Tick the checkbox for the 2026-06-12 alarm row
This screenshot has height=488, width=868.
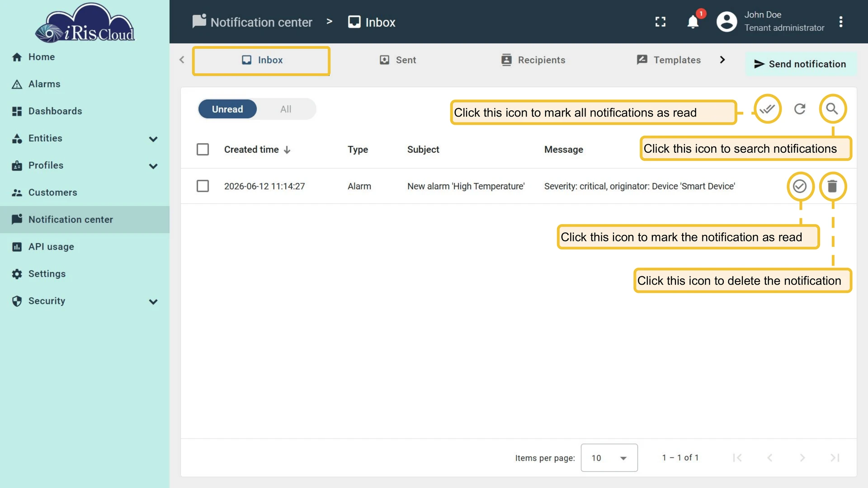pos(203,186)
